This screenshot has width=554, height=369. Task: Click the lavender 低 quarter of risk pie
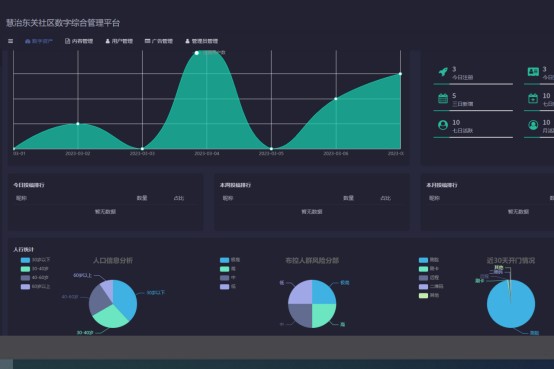[301, 293]
